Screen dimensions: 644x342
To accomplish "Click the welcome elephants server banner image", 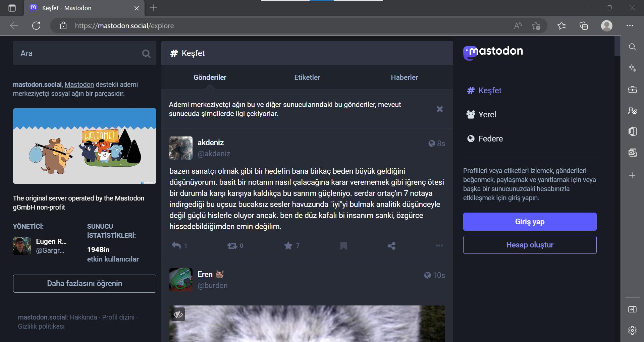I will pyautogui.click(x=85, y=146).
